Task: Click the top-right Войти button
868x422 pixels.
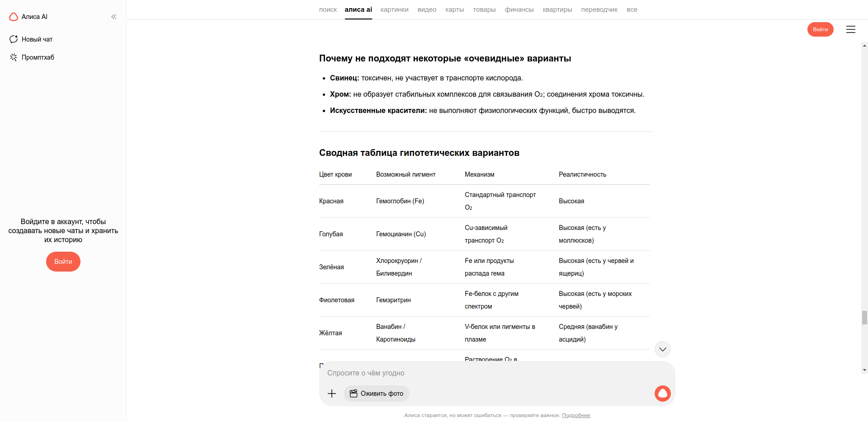Action: [x=820, y=29]
